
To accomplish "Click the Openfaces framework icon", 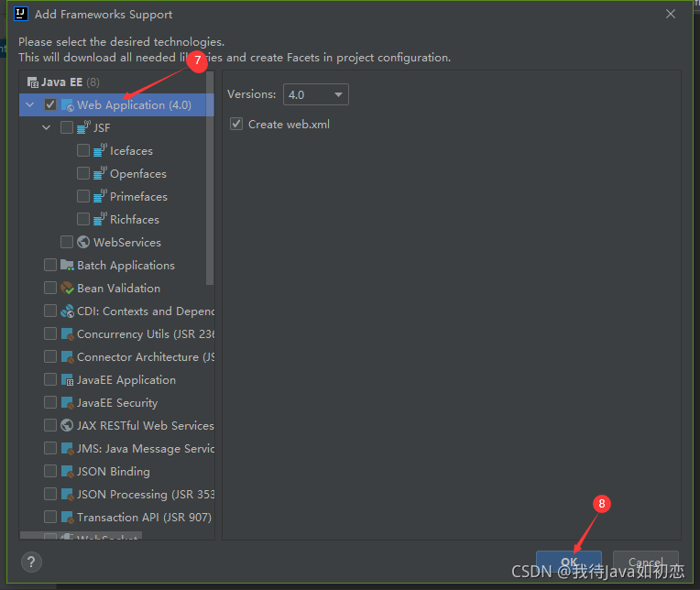I will (100, 173).
